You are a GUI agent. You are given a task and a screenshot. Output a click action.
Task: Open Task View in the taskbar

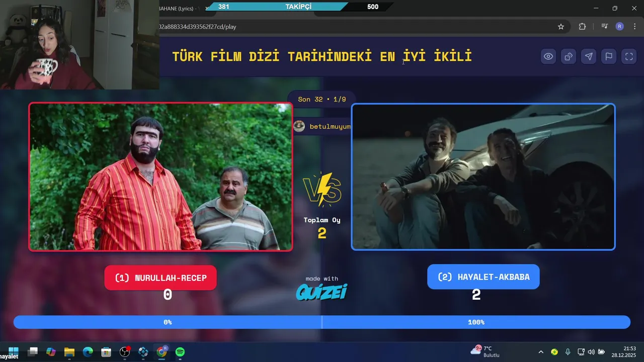pos(33,352)
